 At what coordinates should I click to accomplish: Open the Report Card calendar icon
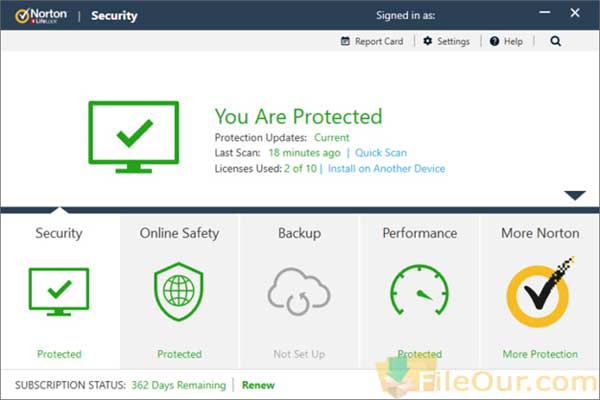(346, 42)
